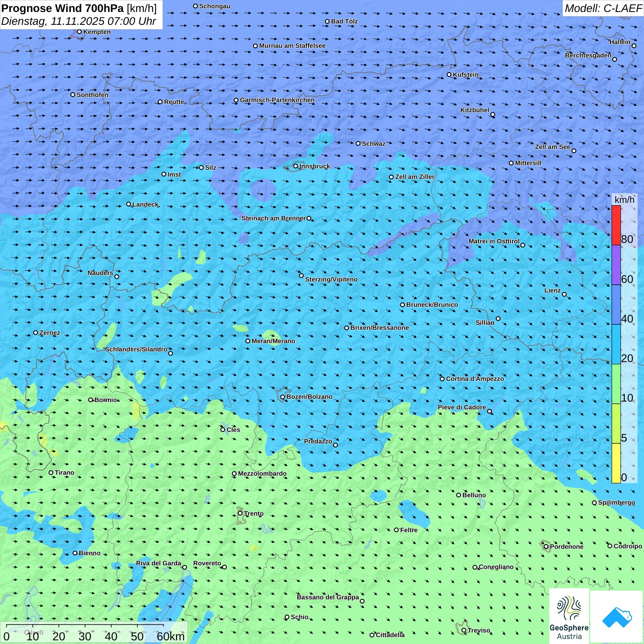This screenshot has width=644, height=644.
Task: Click the 'Rovereto' town label
Action: [x=207, y=563]
